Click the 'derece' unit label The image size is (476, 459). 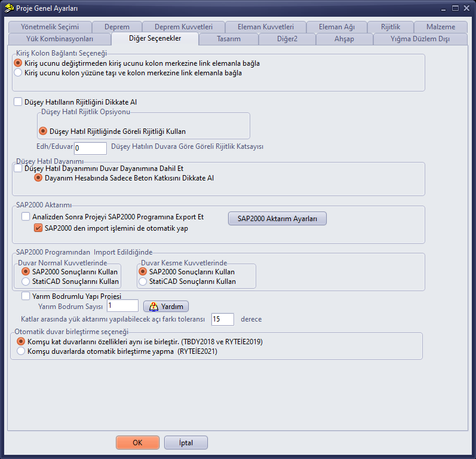[x=251, y=319]
